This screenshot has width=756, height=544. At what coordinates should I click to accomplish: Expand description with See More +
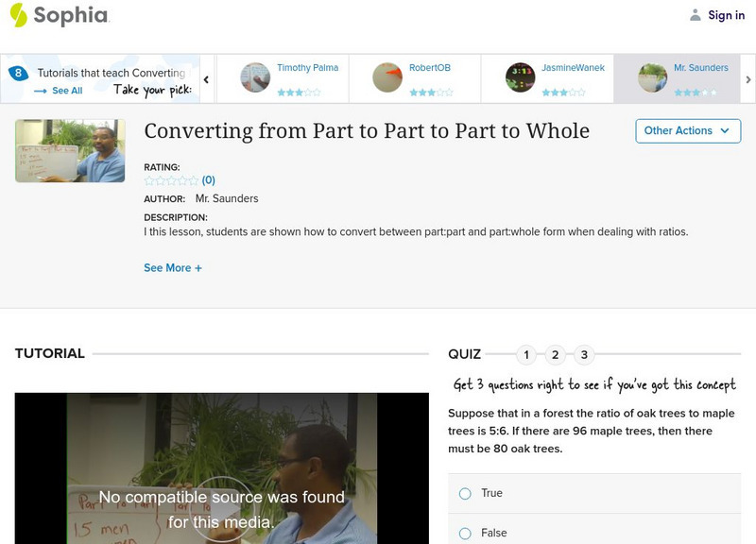click(x=173, y=268)
